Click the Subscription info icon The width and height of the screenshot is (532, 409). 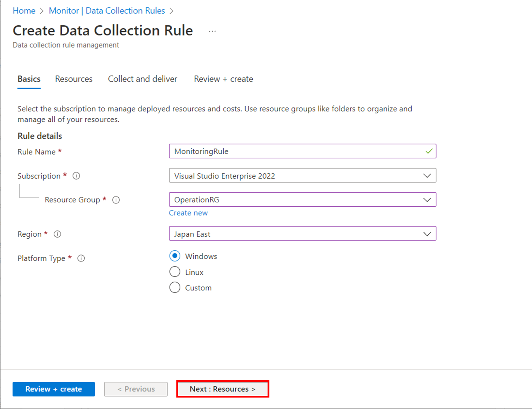76,176
